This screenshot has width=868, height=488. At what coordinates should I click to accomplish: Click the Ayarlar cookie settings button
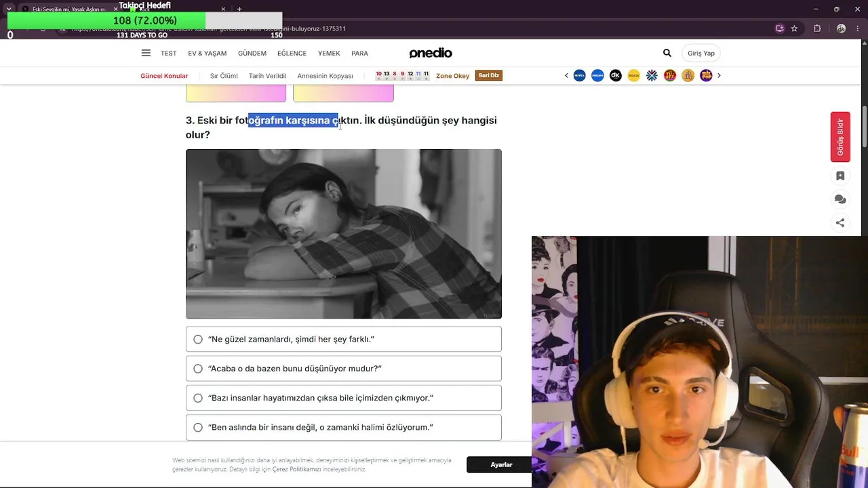pyautogui.click(x=501, y=465)
